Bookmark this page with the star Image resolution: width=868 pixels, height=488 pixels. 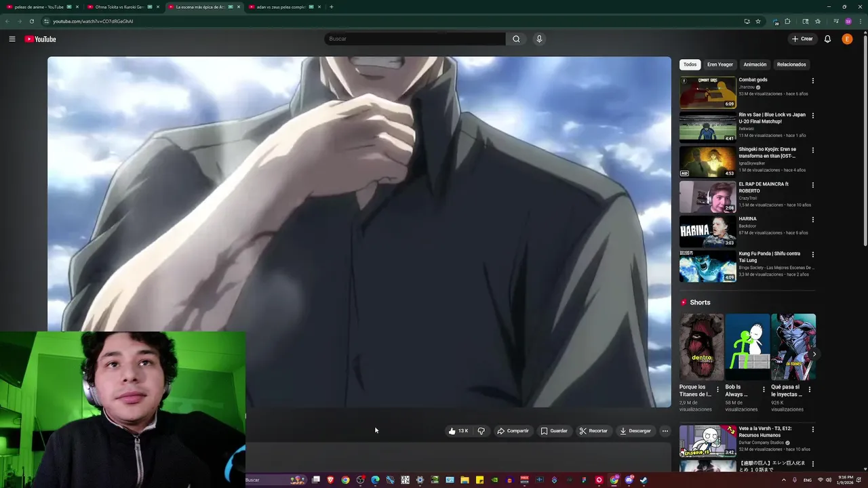coord(757,21)
